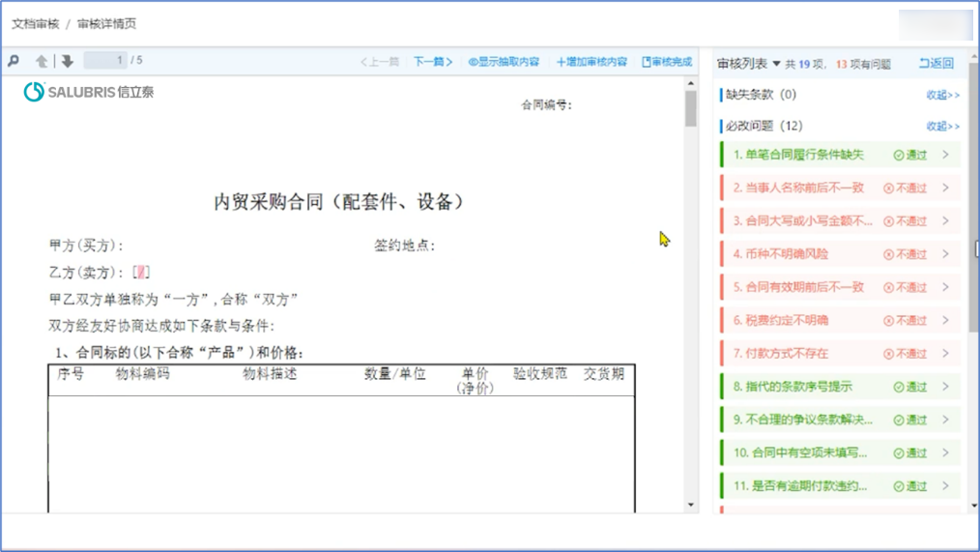This screenshot has width=980, height=552.
Task: Focus the page number input field
Action: tap(105, 60)
